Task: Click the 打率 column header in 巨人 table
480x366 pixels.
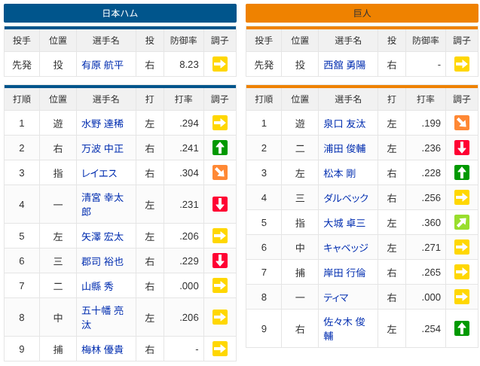Action: click(x=426, y=99)
